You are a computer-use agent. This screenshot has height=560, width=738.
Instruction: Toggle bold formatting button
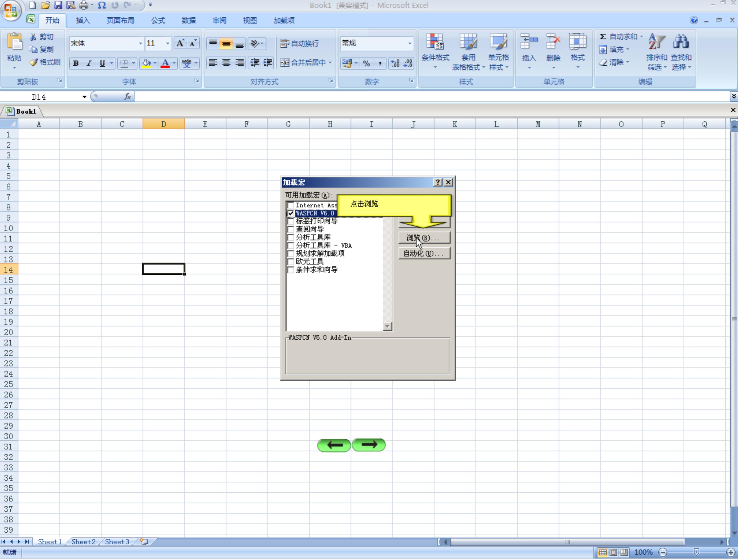pos(76,63)
